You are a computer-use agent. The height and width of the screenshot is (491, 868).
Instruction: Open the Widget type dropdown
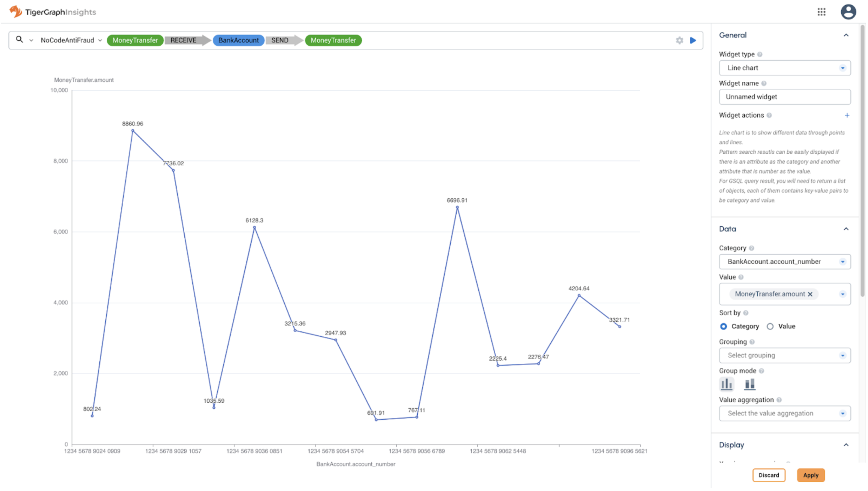coord(785,67)
